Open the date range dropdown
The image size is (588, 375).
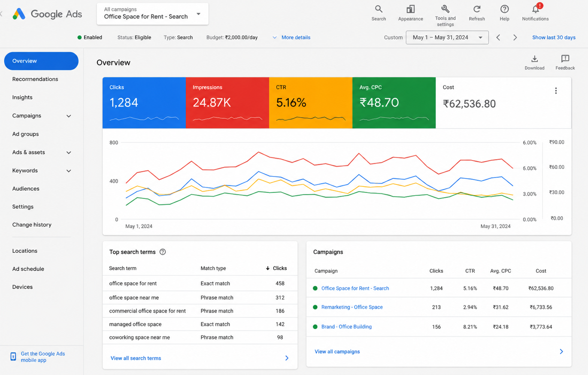click(x=447, y=37)
